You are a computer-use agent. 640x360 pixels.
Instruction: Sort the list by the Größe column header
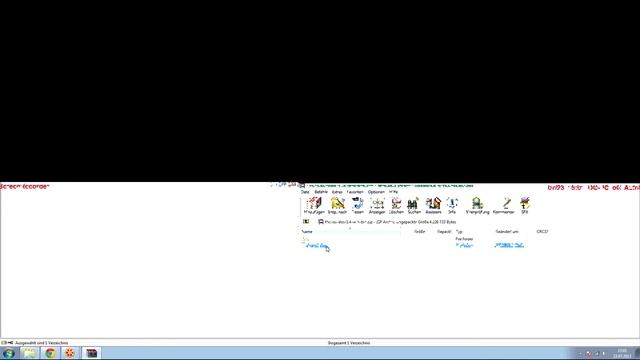click(x=420, y=232)
